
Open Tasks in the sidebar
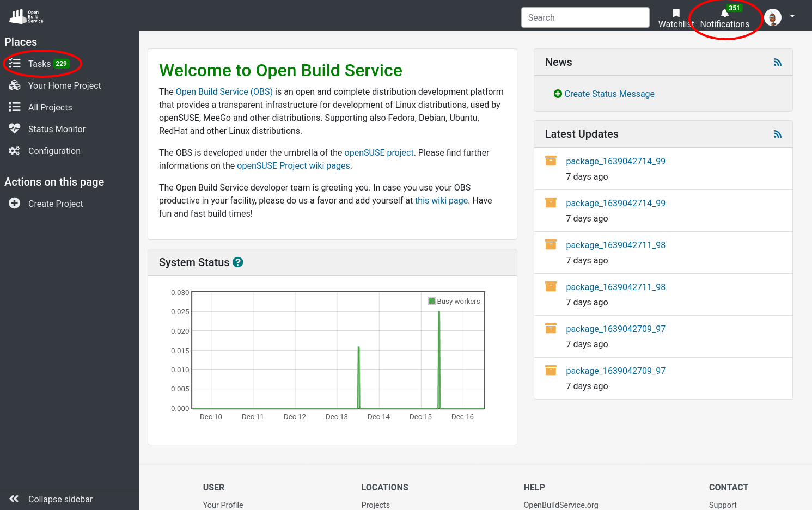click(39, 64)
